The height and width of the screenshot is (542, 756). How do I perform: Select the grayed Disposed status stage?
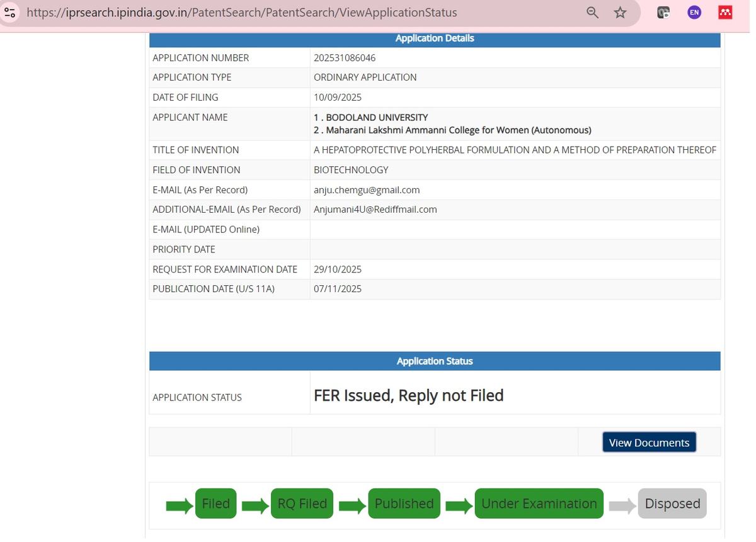672,504
